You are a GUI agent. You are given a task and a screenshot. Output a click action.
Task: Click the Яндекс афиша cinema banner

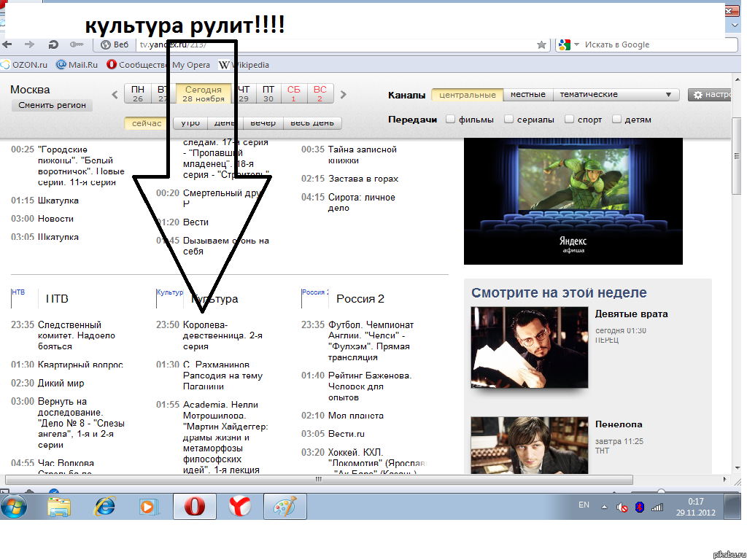pyautogui.click(x=573, y=201)
